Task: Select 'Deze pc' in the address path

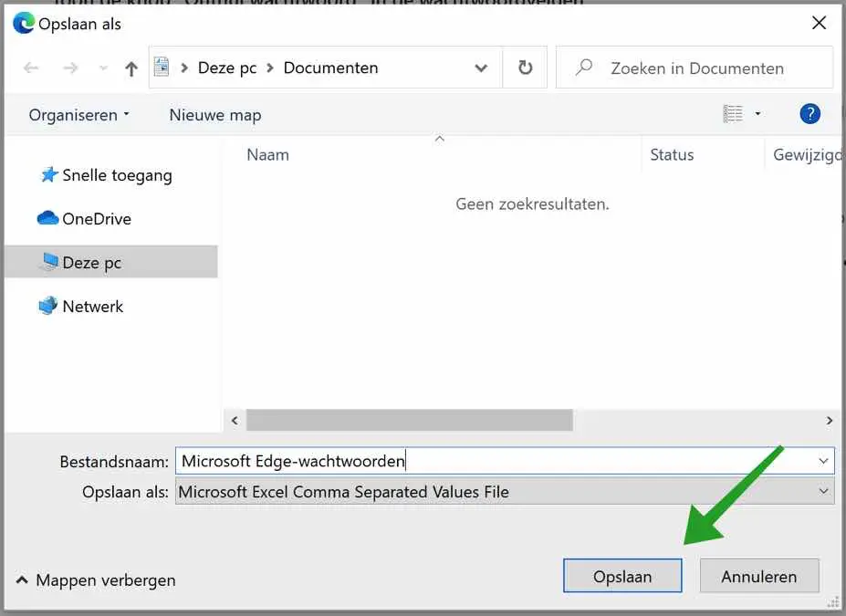Action: coord(227,68)
